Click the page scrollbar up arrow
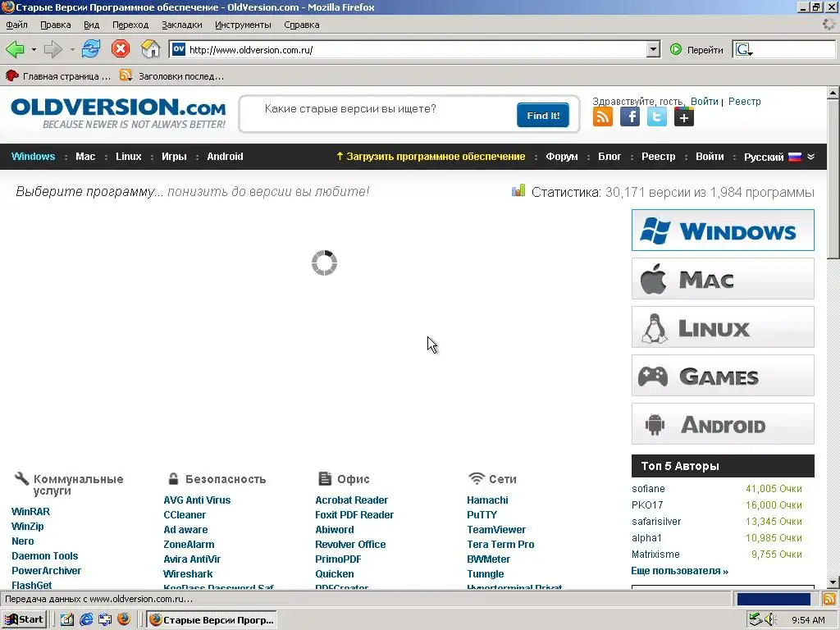 (x=833, y=93)
